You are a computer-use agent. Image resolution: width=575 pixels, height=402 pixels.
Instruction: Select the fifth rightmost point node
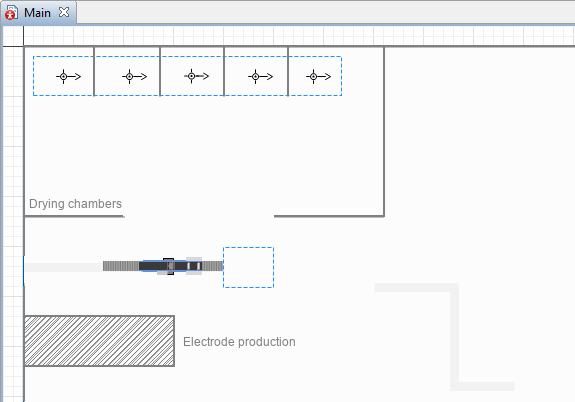coord(313,76)
